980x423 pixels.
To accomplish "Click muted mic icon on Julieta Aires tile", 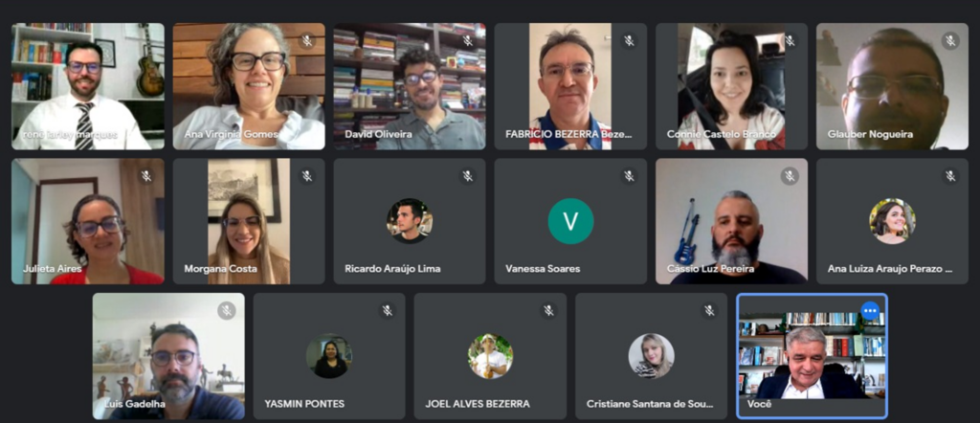I will click(x=146, y=176).
